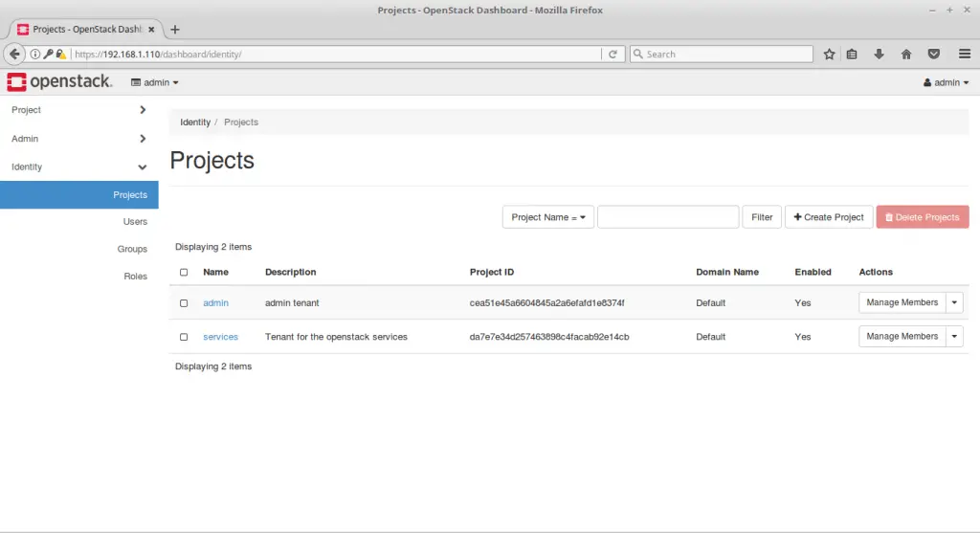Click the Description column header

[291, 273]
